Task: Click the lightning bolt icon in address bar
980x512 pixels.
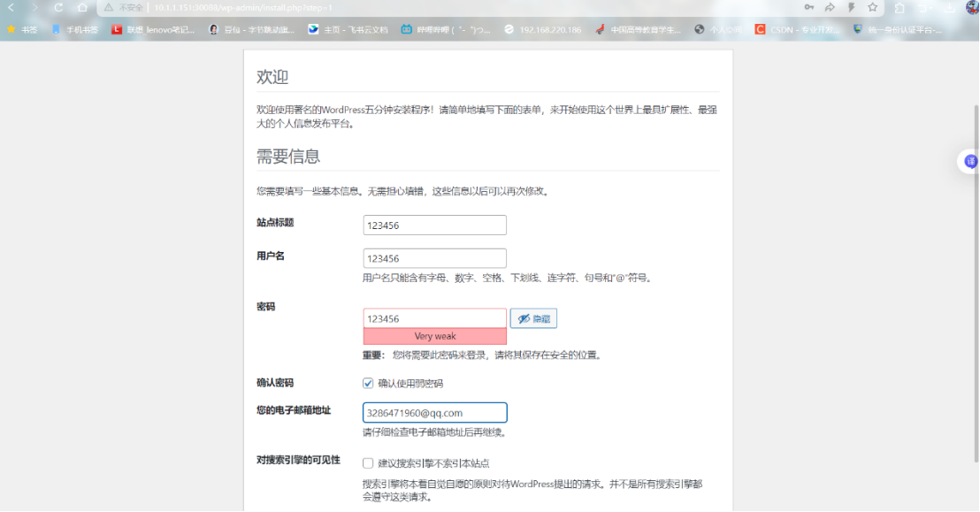Action: [851, 7]
